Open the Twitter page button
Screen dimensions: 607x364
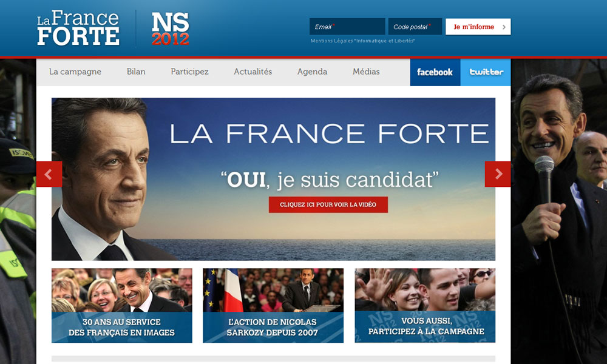click(486, 72)
